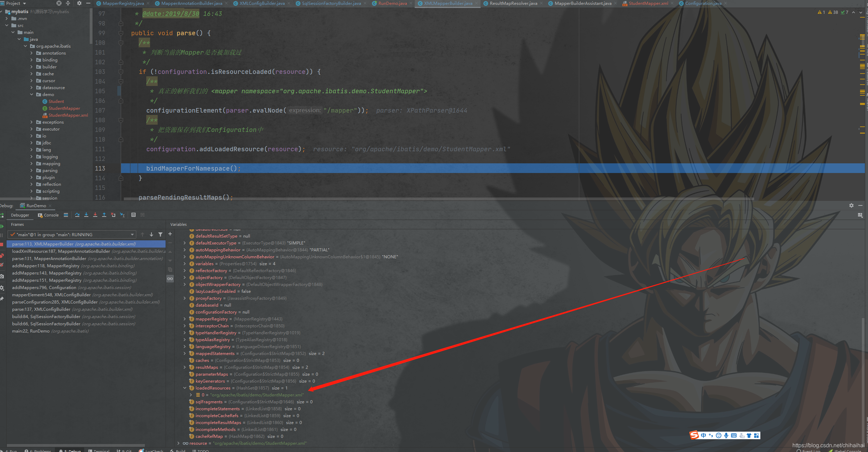868x452 pixels.
Task: Open Sogou toolbox grid icon
Action: click(757, 435)
